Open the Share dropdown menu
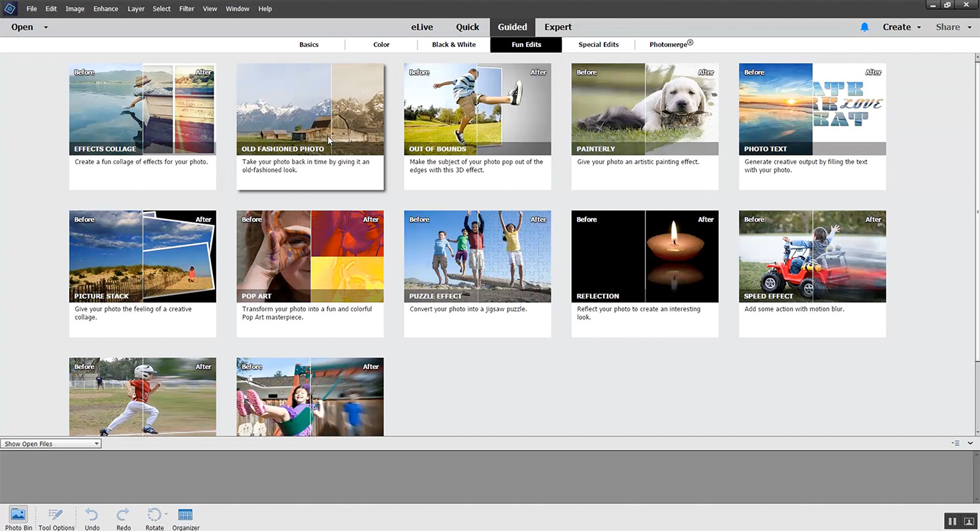 tap(952, 27)
